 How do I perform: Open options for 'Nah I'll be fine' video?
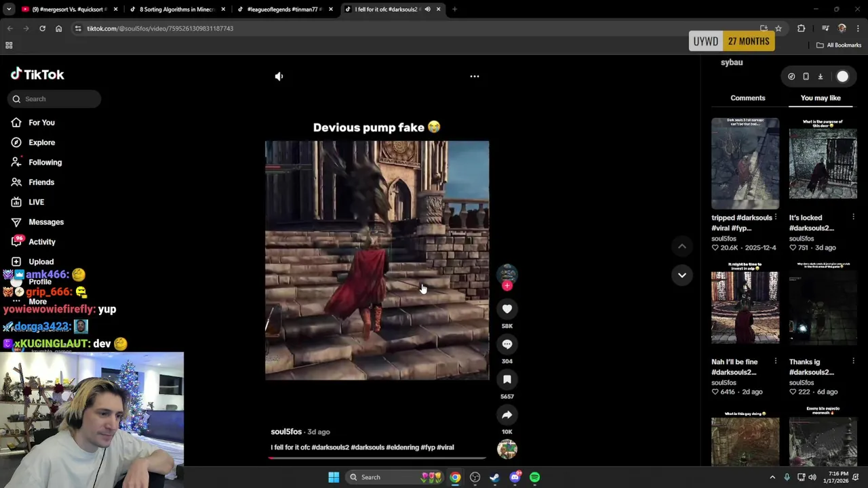pos(776,362)
